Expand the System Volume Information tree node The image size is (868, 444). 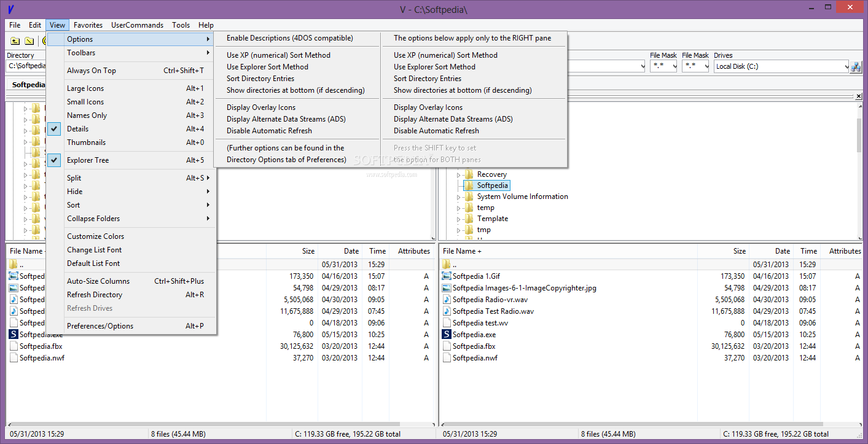click(458, 197)
